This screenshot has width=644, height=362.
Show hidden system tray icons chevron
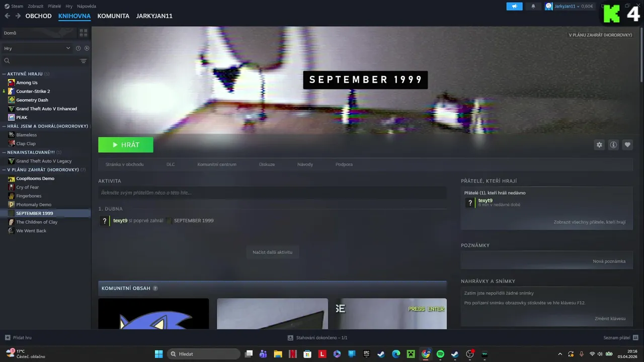pyautogui.click(x=560, y=354)
